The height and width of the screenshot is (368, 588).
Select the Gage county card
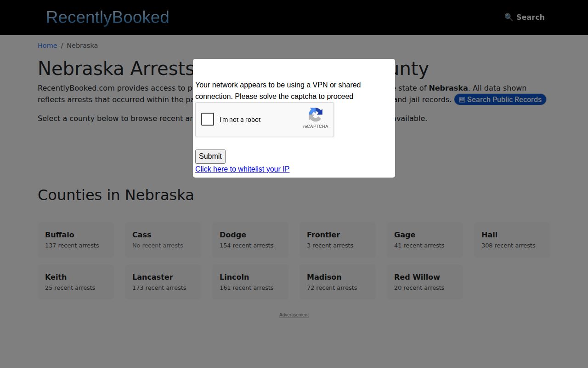click(x=425, y=240)
